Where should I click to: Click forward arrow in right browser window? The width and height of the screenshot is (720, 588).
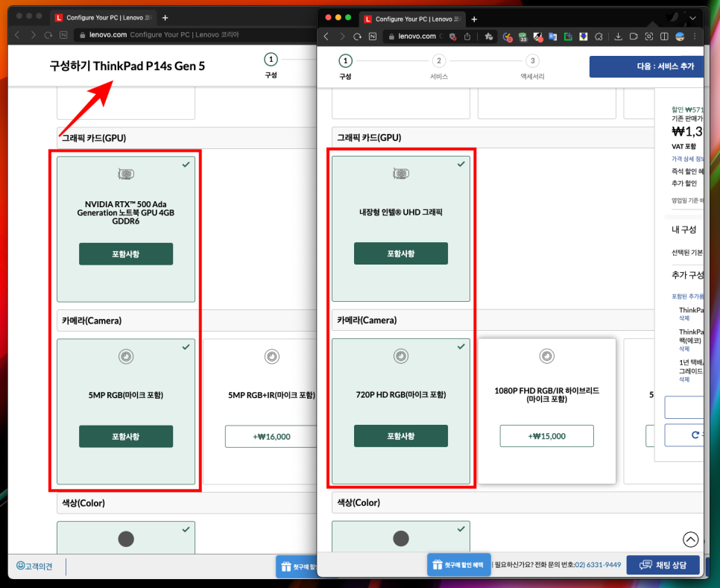pos(342,37)
